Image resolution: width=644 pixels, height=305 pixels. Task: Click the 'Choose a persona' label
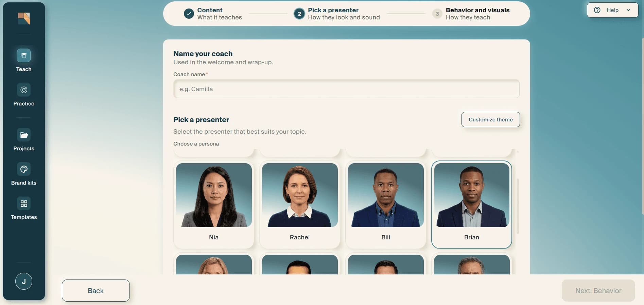[x=196, y=144]
